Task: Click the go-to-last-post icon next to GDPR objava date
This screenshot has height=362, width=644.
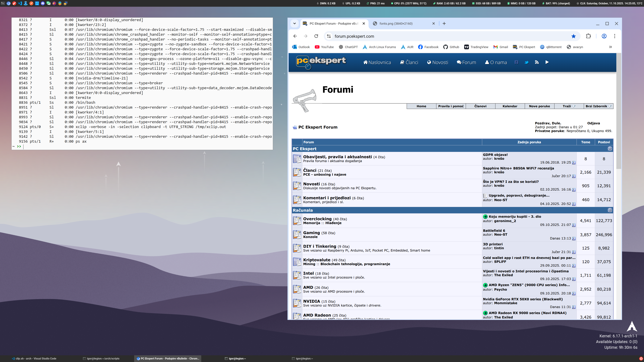Action: click(574, 163)
